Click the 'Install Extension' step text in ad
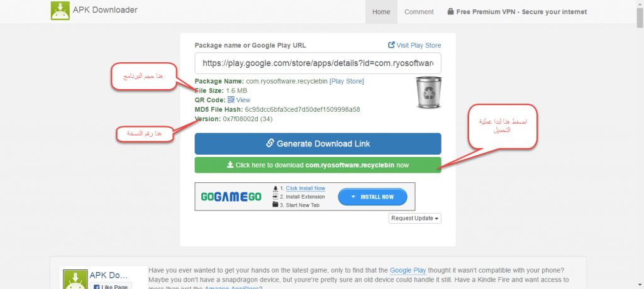644x289 pixels. click(306, 197)
